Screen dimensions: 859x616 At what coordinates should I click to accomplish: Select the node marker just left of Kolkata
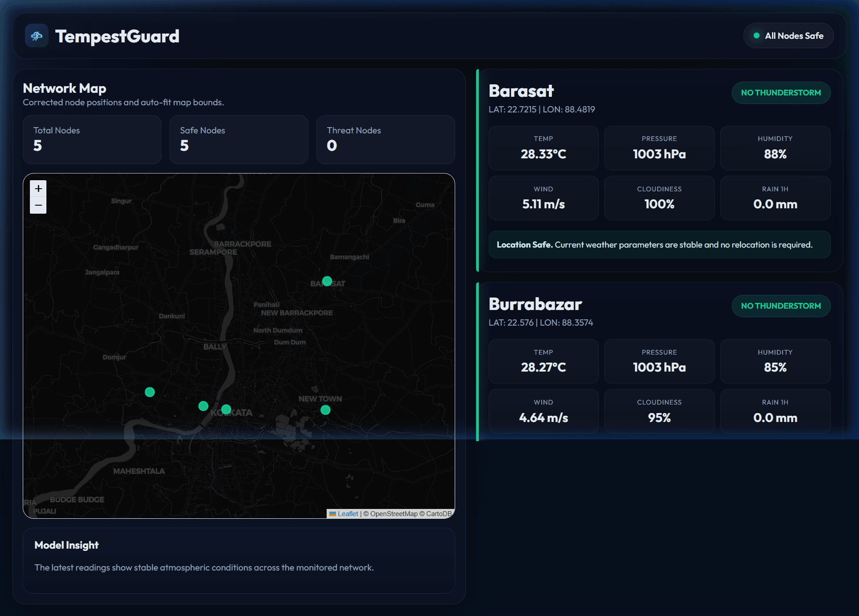coord(203,406)
